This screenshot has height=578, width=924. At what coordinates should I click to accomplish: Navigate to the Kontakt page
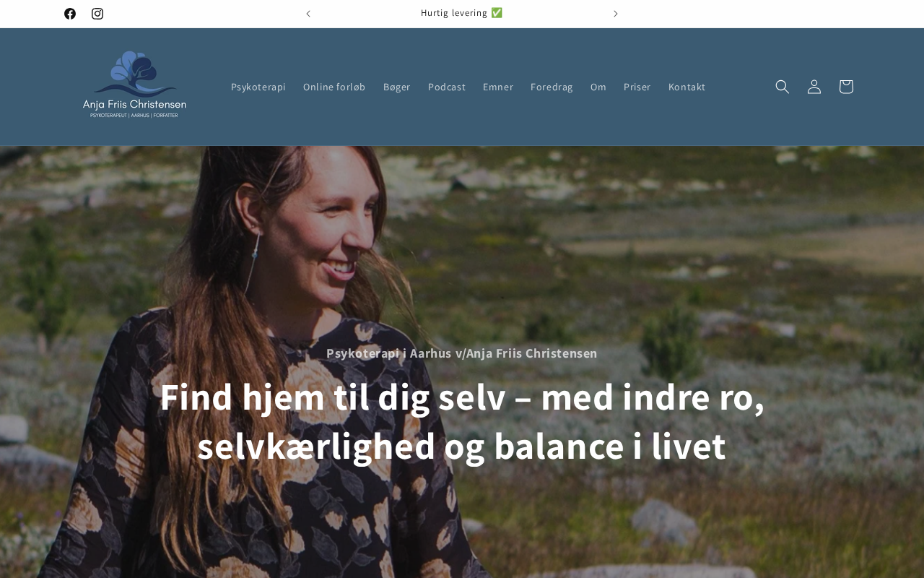687,87
